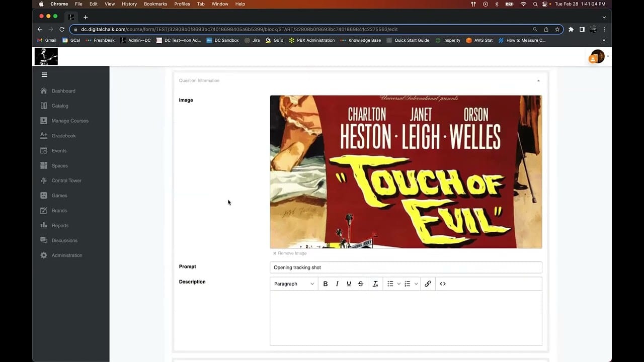Click the Prompt text field

(x=406, y=267)
